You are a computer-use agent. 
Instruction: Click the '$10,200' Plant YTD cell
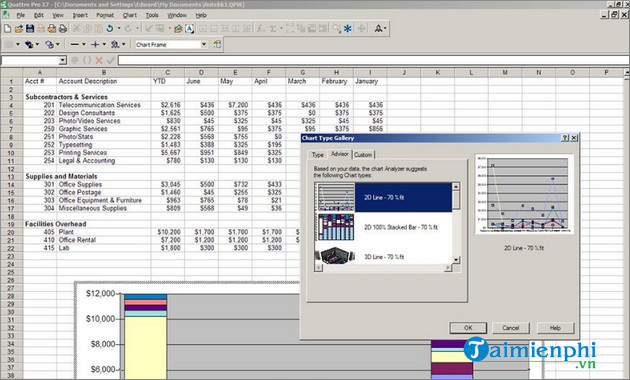click(169, 232)
